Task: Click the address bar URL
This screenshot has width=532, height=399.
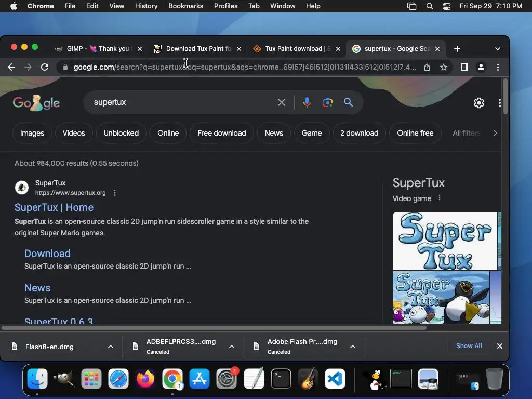Action: pyautogui.click(x=244, y=67)
